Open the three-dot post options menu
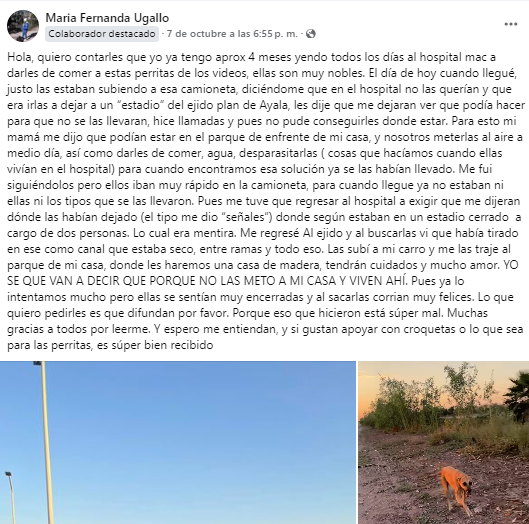This screenshot has width=529, height=524. pos(511,24)
